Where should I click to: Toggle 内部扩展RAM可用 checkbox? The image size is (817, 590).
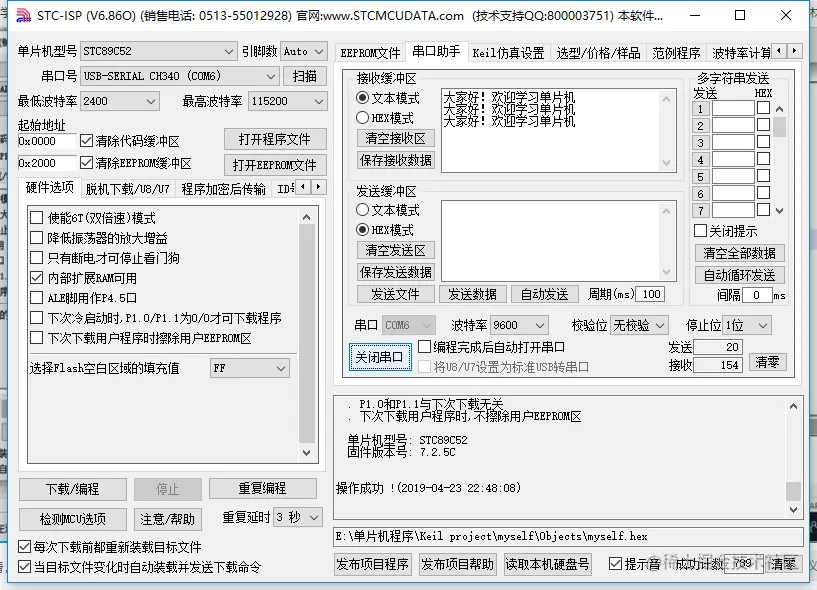36,278
